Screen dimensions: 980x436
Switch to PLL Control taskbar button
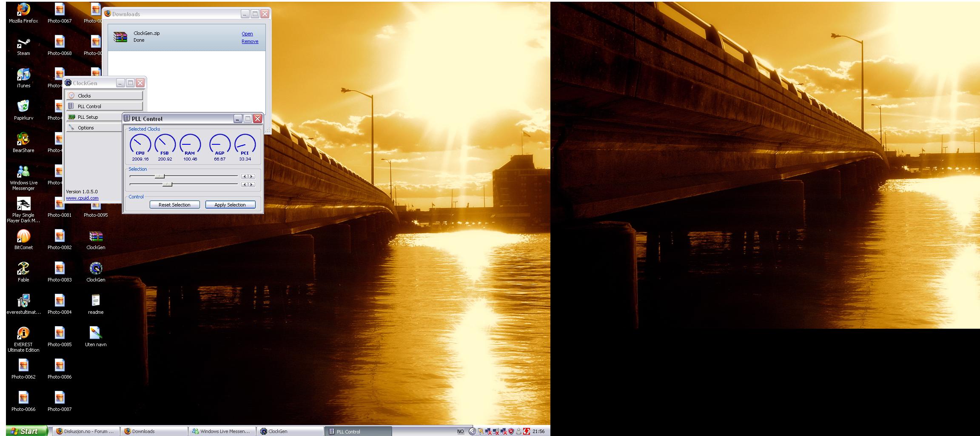coord(358,431)
